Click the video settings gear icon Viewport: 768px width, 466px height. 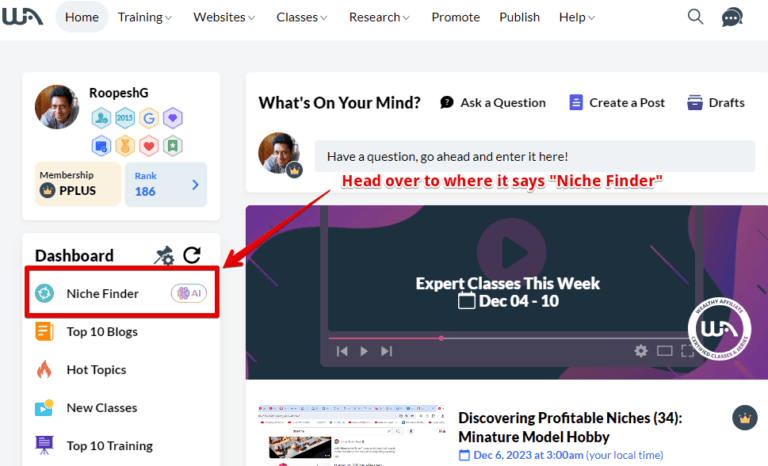click(x=641, y=351)
